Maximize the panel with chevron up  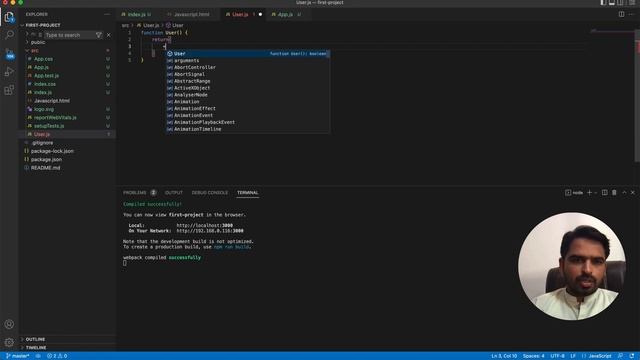624,193
